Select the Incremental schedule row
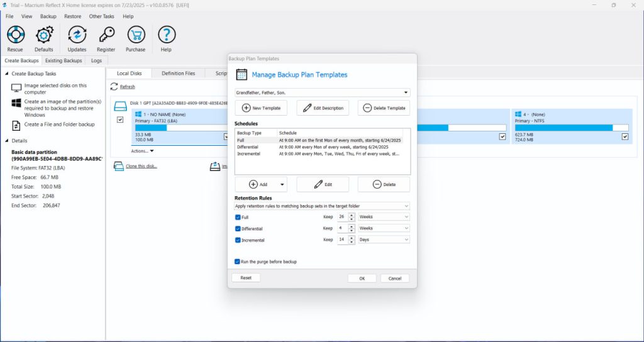The image size is (644, 342). 319,153
